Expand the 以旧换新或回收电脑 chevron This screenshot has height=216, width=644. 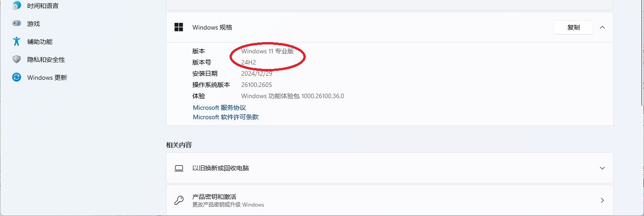602,168
